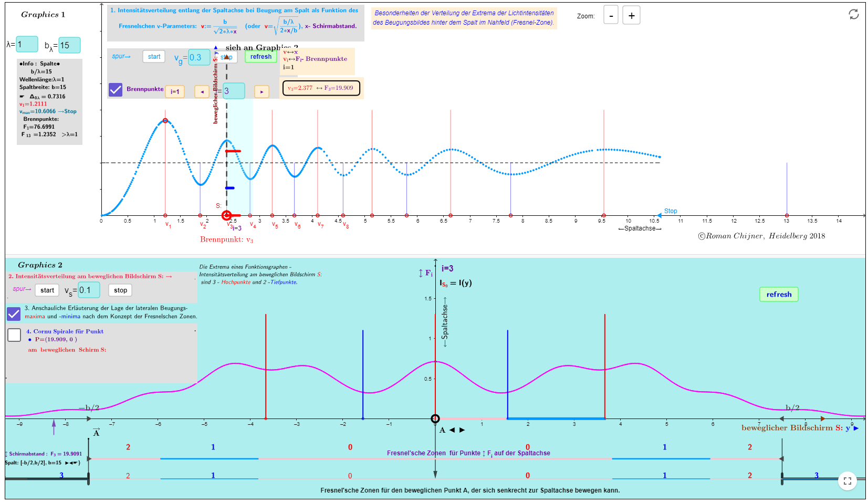The height and width of the screenshot is (502, 868).
Task: Click stop button in Graphics 1
Action: tap(226, 57)
